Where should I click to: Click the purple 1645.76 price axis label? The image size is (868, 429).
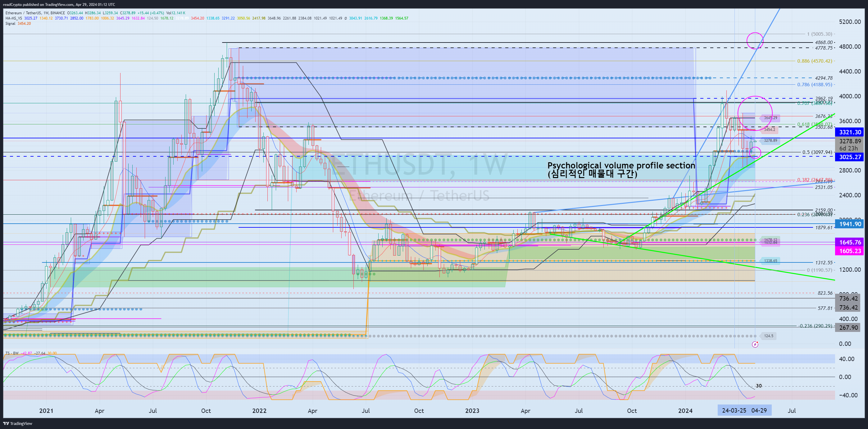(x=849, y=242)
